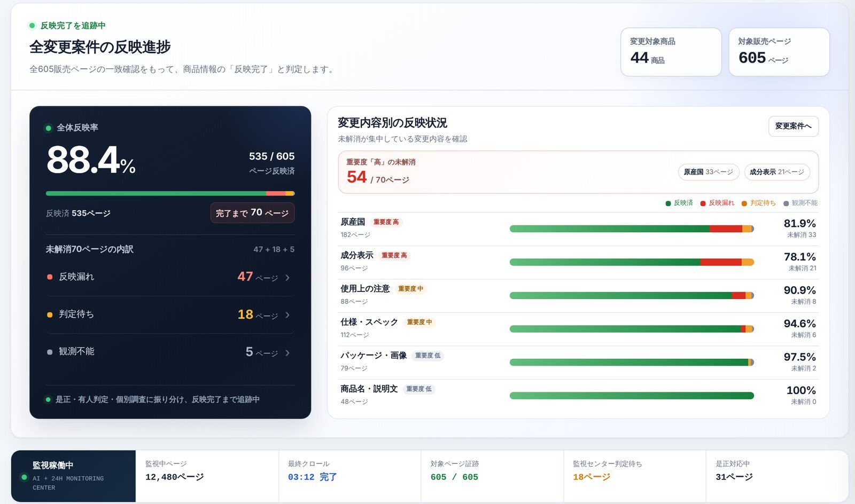This screenshot has width=855, height=504.
Task: Expand the 反映漏れ 47ページ row chevron
Action: click(x=287, y=278)
